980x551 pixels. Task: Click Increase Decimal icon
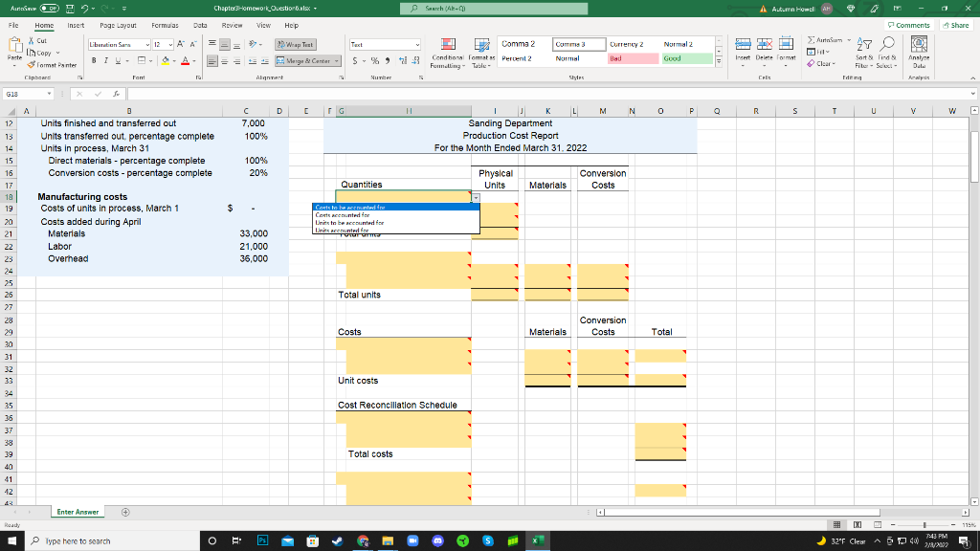click(x=403, y=60)
